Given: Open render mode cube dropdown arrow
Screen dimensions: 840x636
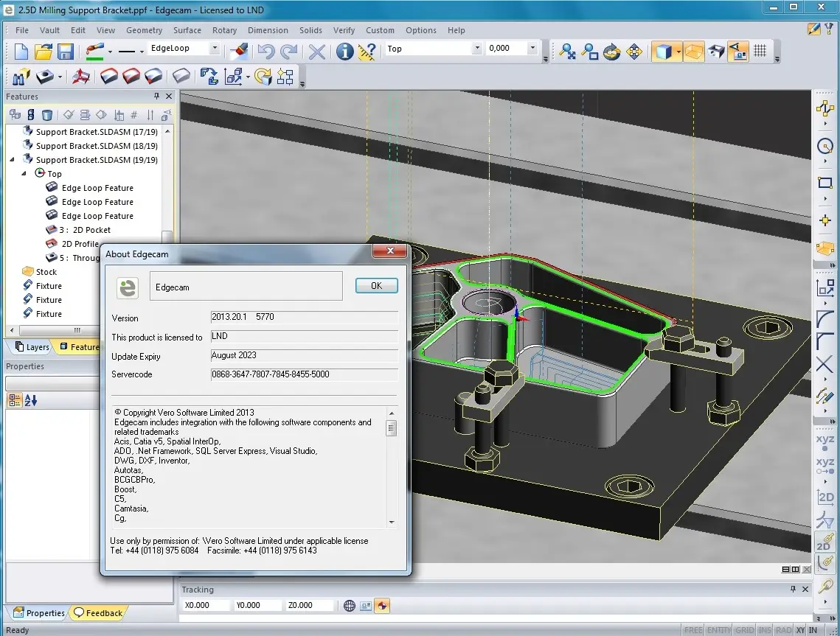Looking at the screenshot, I should pyautogui.click(x=678, y=52).
